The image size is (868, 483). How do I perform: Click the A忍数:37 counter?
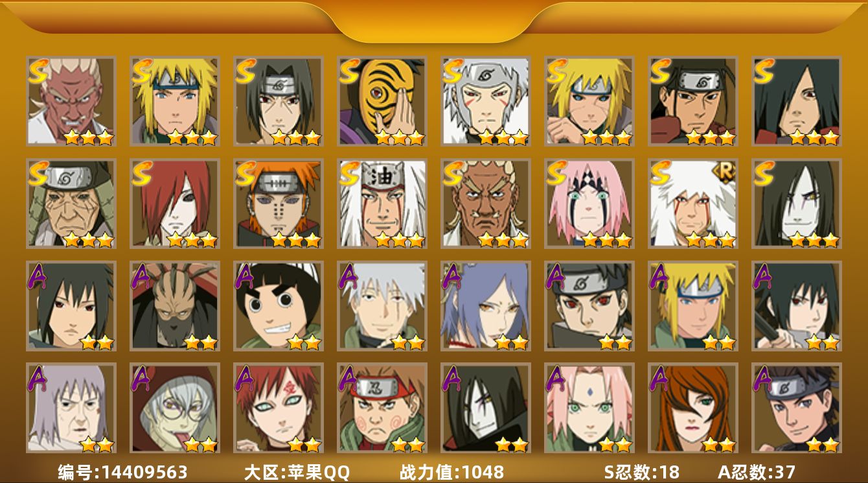(757, 473)
